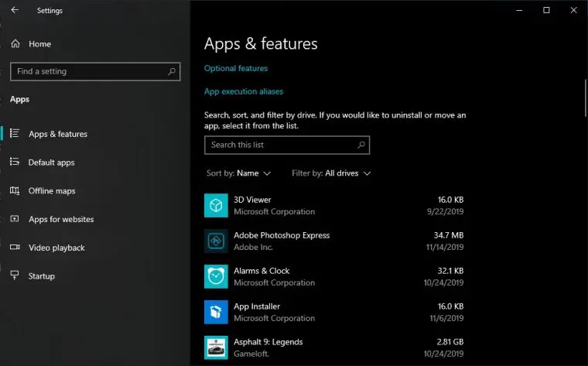Select the App Installer icon
588x366 pixels.
click(x=216, y=312)
